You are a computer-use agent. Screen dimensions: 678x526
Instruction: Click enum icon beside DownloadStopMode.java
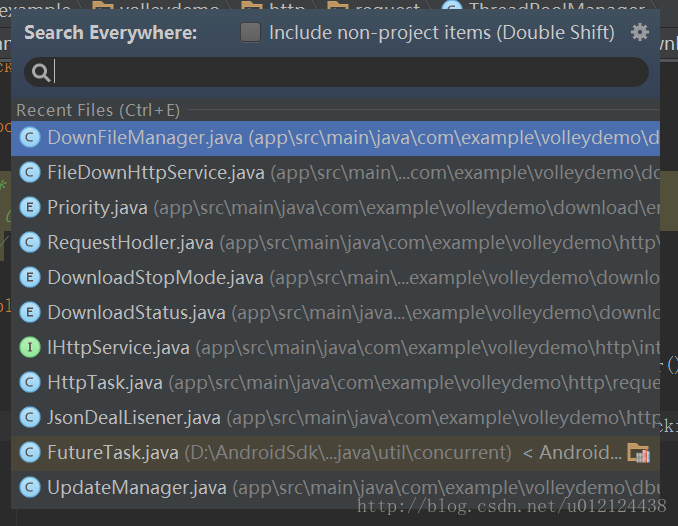point(30,278)
